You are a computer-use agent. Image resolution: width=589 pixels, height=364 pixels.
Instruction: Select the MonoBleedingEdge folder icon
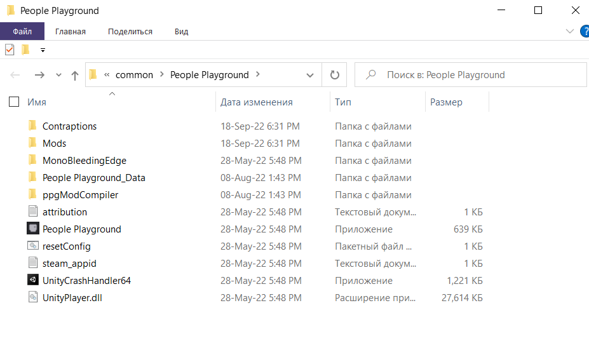point(32,160)
